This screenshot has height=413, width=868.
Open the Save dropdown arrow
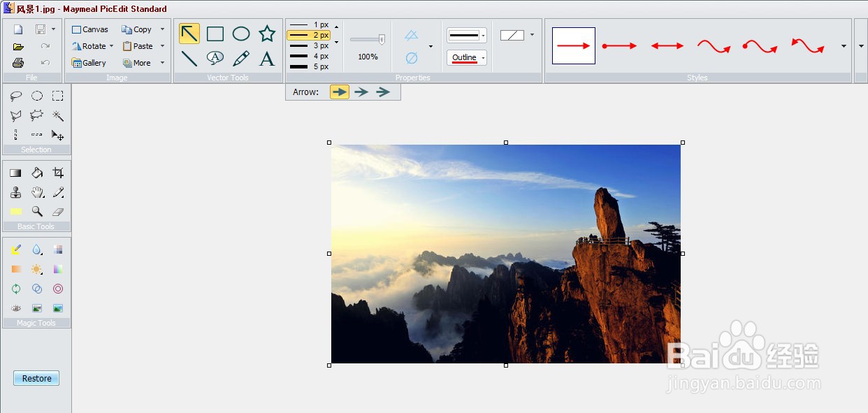(x=53, y=29)
